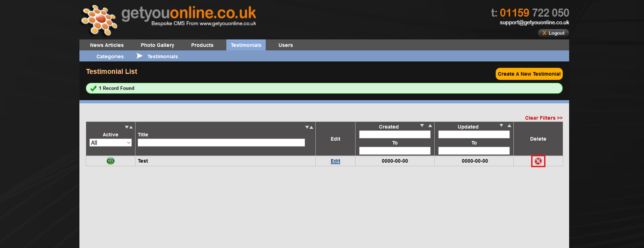Click the Testimonial List heading

pos(111,71)
